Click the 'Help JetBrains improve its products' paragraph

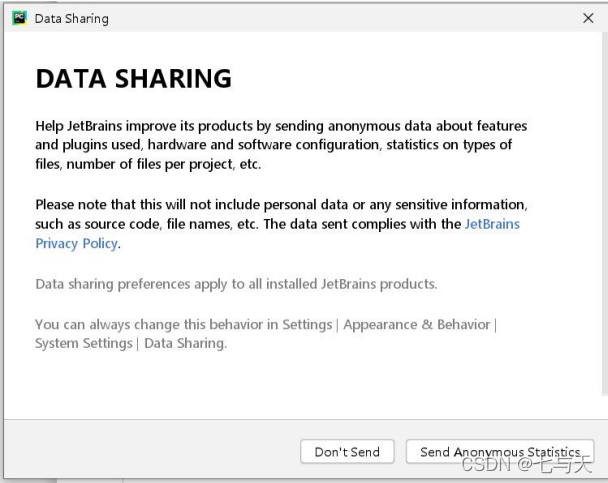click(x=281, y=145)
